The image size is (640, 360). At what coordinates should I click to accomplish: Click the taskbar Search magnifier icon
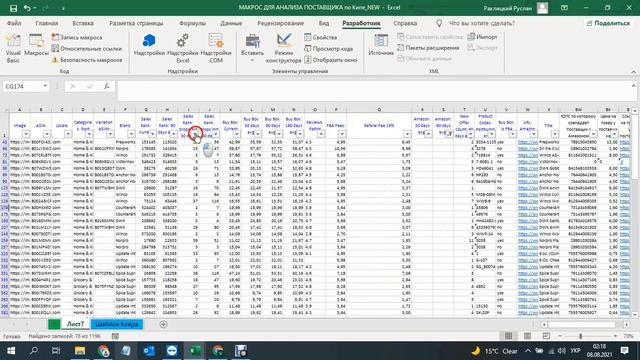[x=34, y=351]
